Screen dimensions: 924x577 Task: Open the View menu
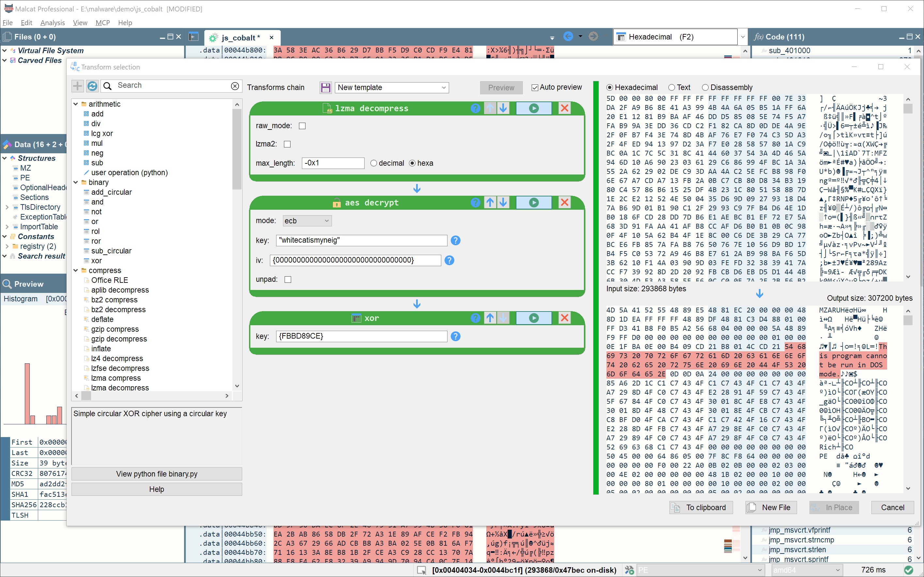tap(80, 23)
